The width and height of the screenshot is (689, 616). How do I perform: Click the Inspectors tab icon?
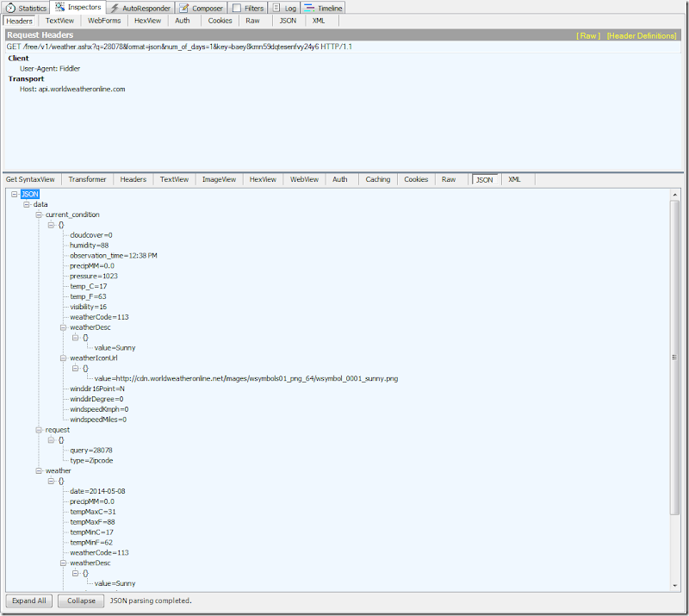click(59, 7)
